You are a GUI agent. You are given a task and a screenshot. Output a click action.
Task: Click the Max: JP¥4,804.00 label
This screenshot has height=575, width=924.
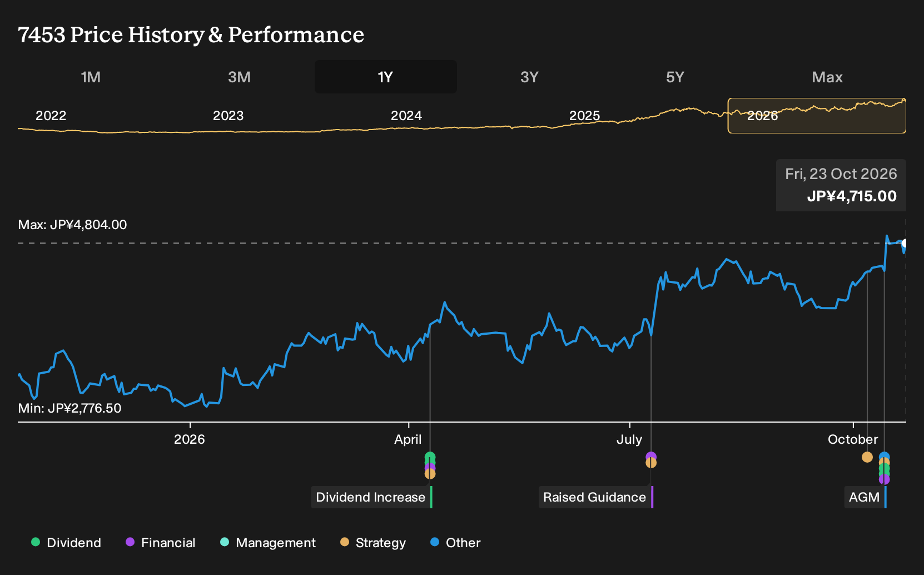tap(72, 225)
